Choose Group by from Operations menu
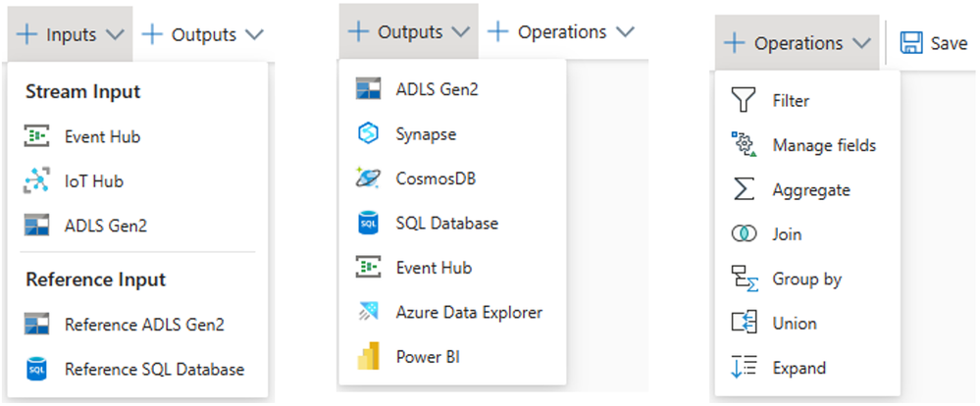The height and width of the screenshot is (406, 980). click(806, 279)
